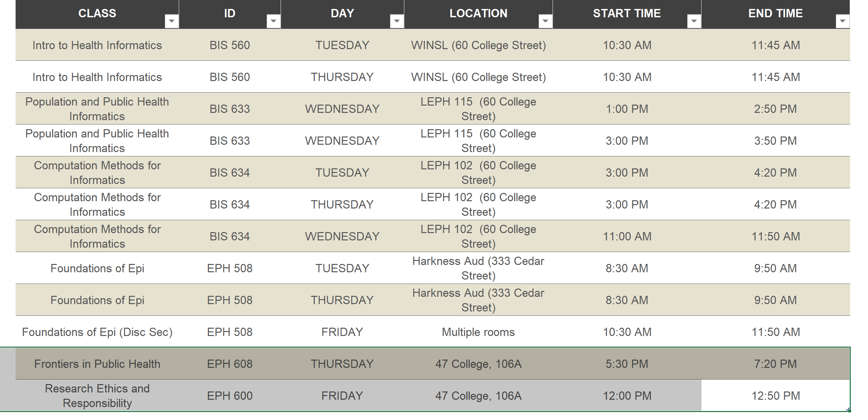The height and width of the screenshot is (420, 868).
Task: Select the EPH 608 ID cell
Action: (230, 364)
